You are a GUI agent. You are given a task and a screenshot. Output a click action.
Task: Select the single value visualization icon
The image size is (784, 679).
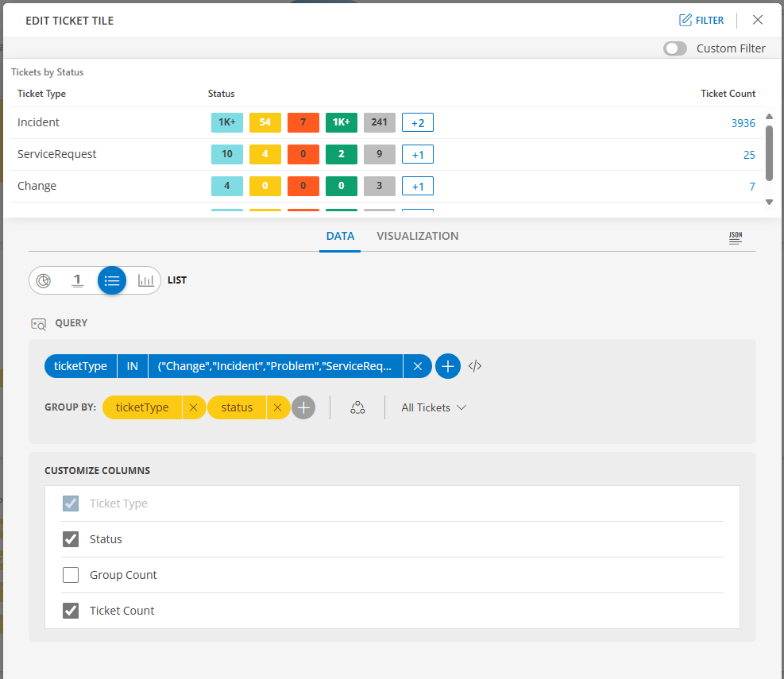pos(77,280)
